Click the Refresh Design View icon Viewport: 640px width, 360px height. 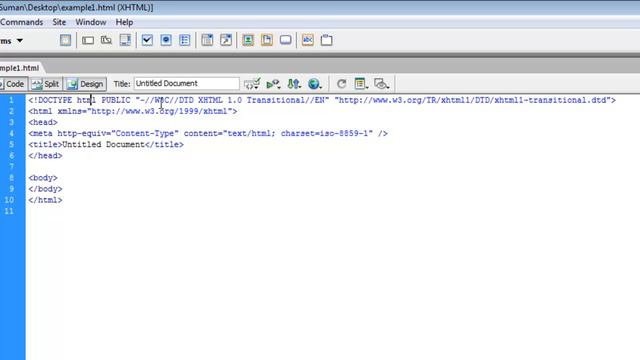click(341, 84)
